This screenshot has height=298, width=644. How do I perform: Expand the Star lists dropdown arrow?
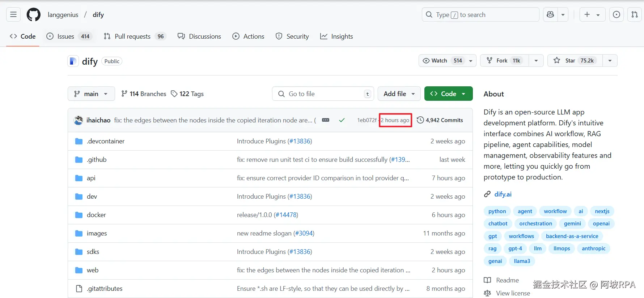click(x=610, y=61)
